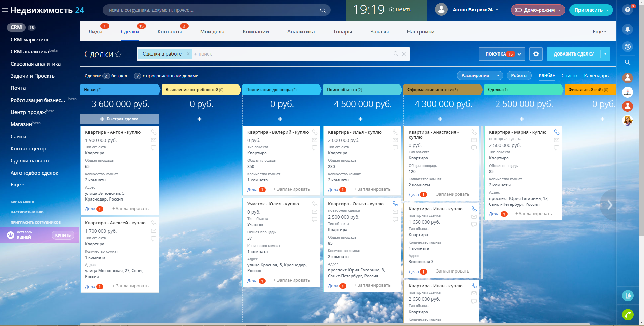The image size is (644, 326).
Task: Add a deal in Поиск объекта column
Action: click(x=360, y=119)
